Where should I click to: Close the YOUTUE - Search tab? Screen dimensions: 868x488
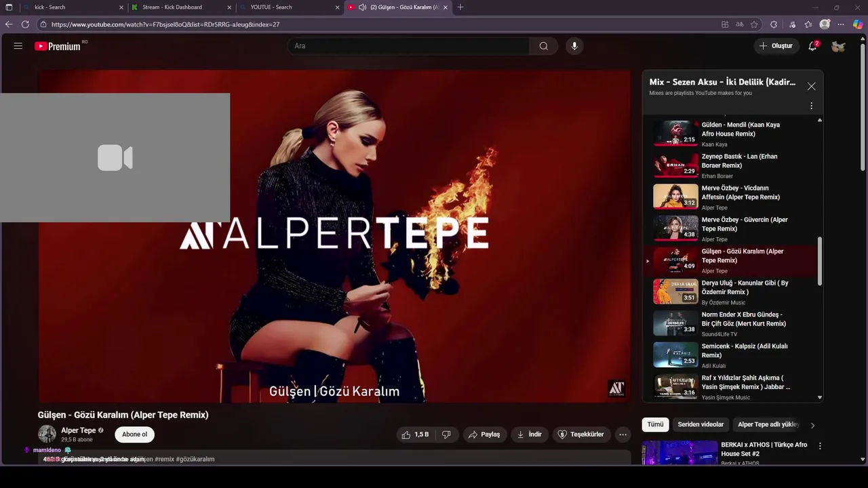click(x=337, y=7)
